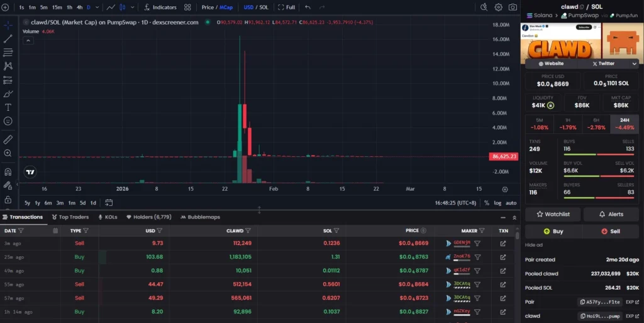Click the undo arrow in chart toolbar

click(308, 7)
